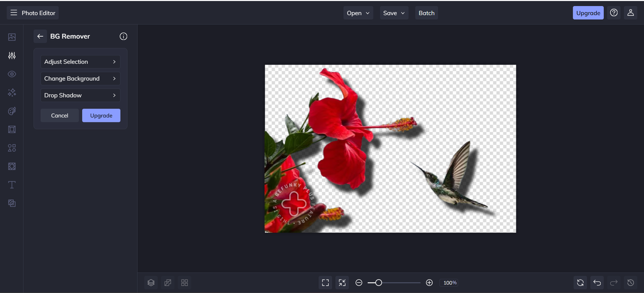Click the info icon beside BG Remover
Screen dimensions: 644x293
pos(123,36)
